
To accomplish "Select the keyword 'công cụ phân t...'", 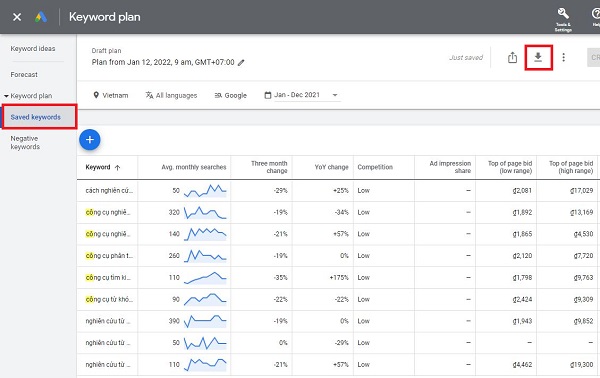I will pos(109,256).
